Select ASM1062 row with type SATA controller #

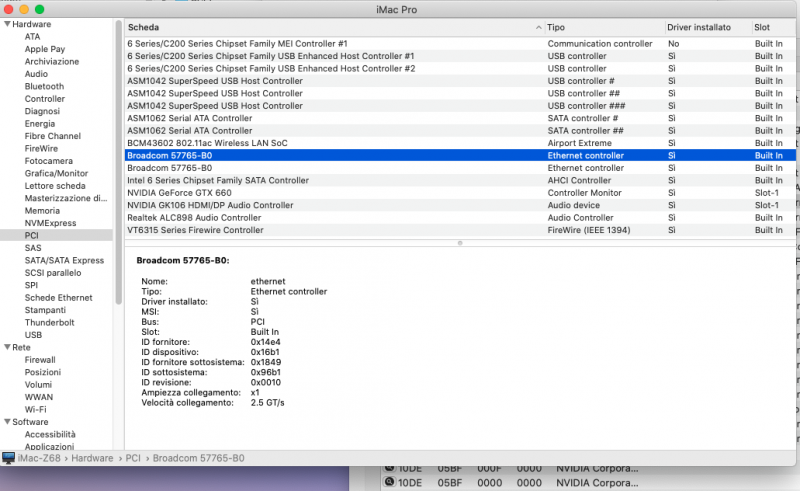(x=460, y=118)
